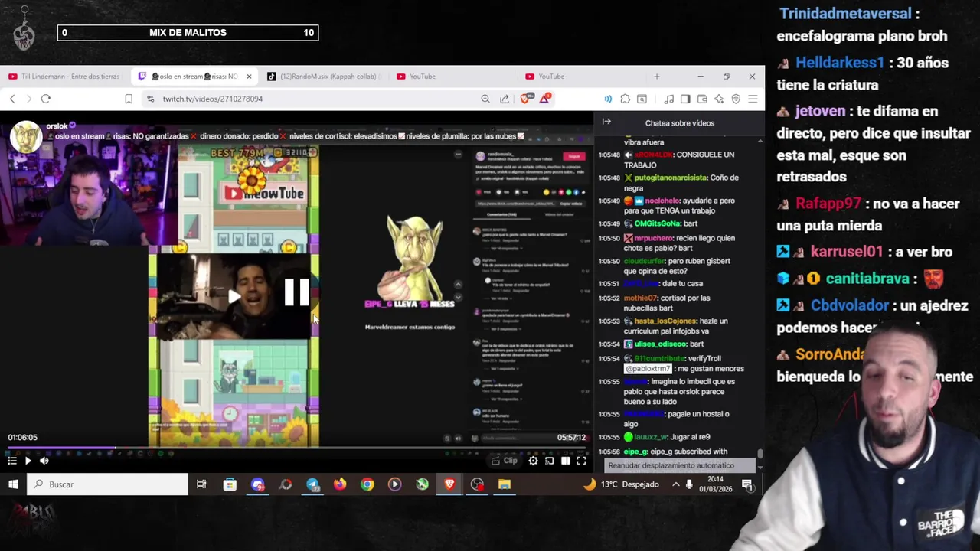Toggle theatre mode in player
Image resolution: width=980 pixels, height=551 pixels.
coord(565,461)
